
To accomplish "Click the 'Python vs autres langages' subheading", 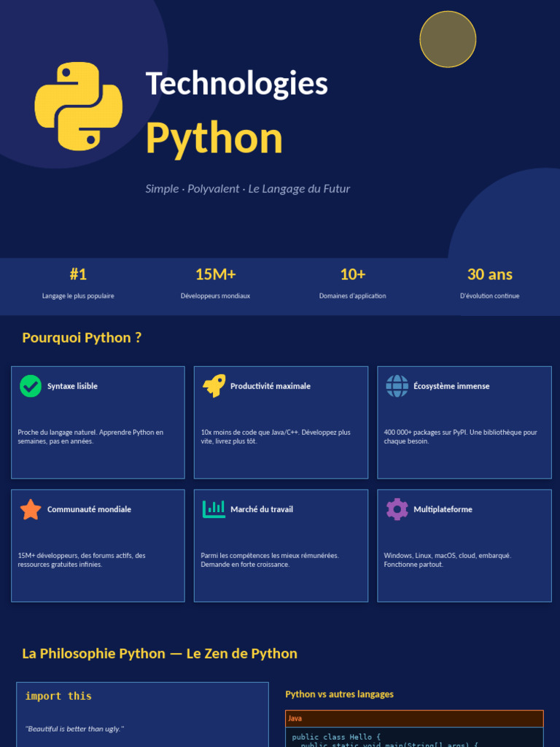I will [340, 694].
